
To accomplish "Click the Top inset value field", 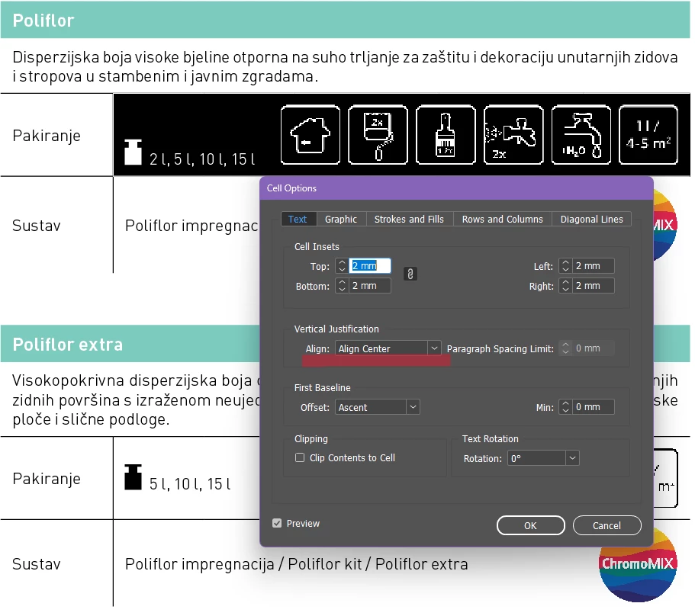I will pos(370,266).
